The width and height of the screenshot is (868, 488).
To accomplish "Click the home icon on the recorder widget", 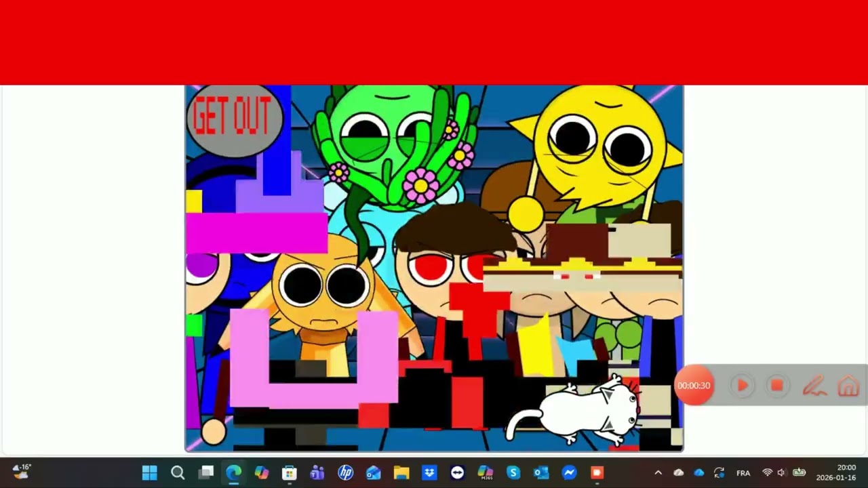I will [848, 386].
